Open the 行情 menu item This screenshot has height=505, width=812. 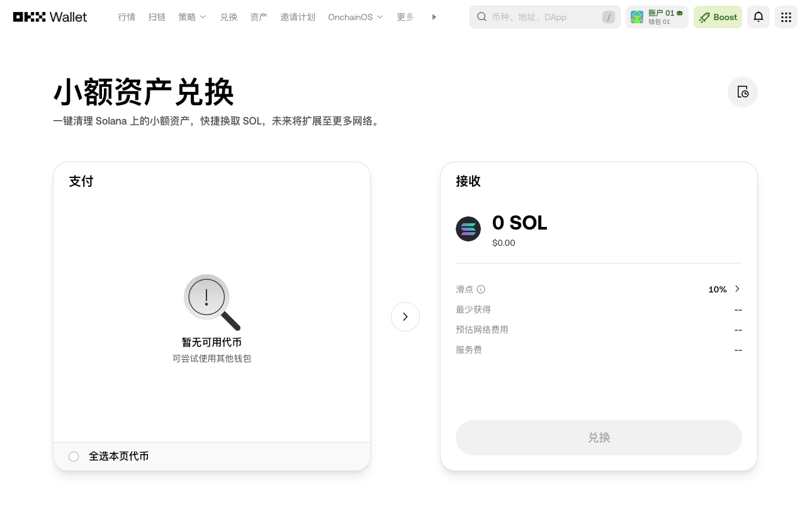coord(126,17)
